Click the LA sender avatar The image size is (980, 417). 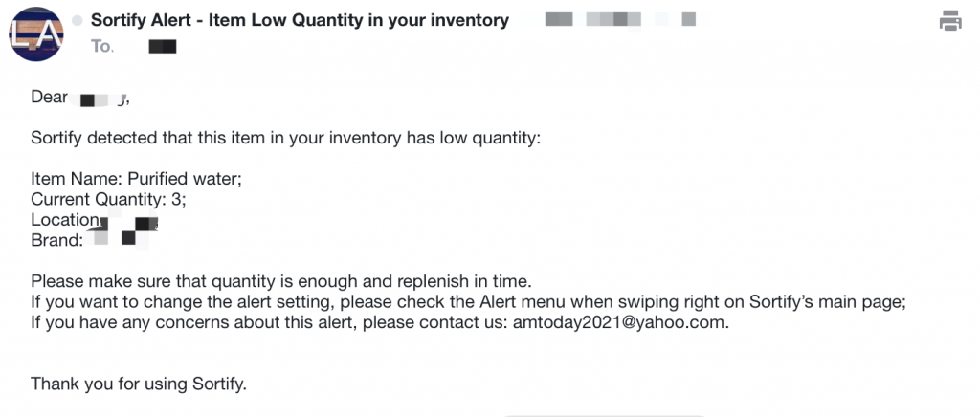[36, 35]
